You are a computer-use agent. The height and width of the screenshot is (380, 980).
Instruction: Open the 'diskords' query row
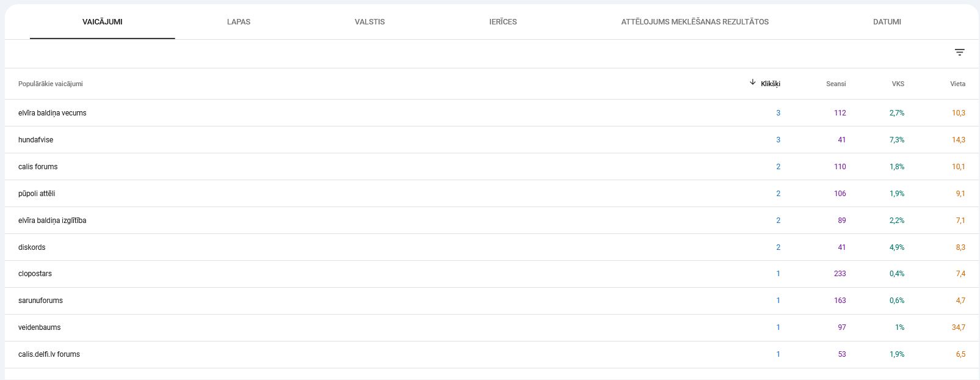[32, 247]
